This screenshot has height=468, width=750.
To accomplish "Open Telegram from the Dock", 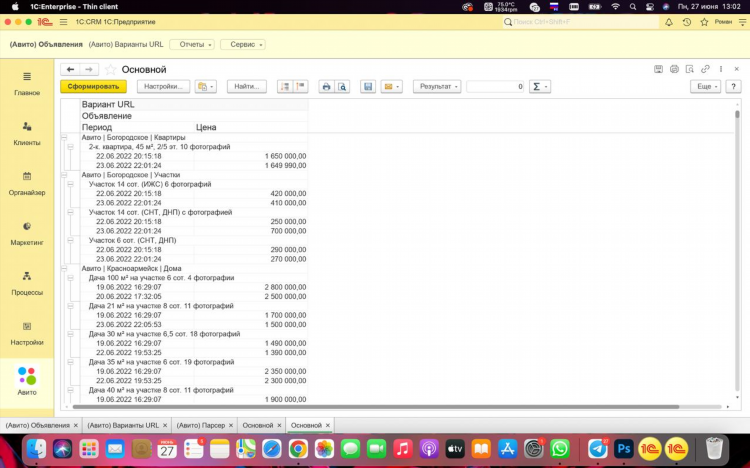I will pos(597,449).
